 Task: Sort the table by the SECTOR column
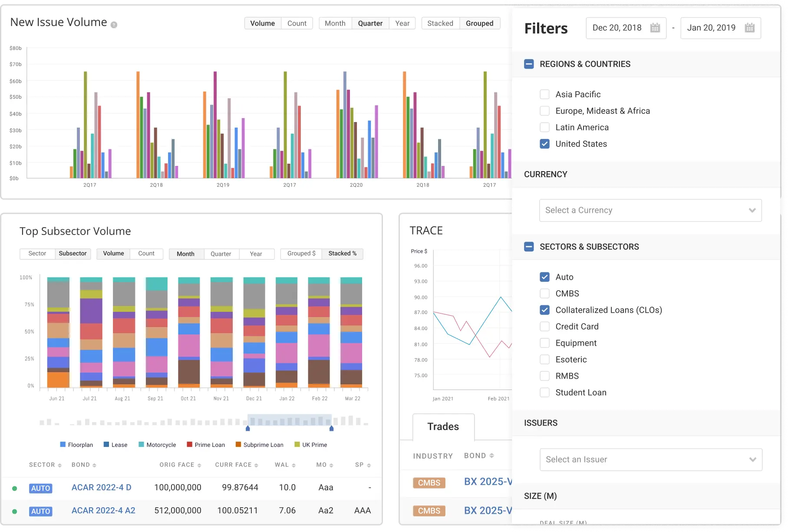45,465
